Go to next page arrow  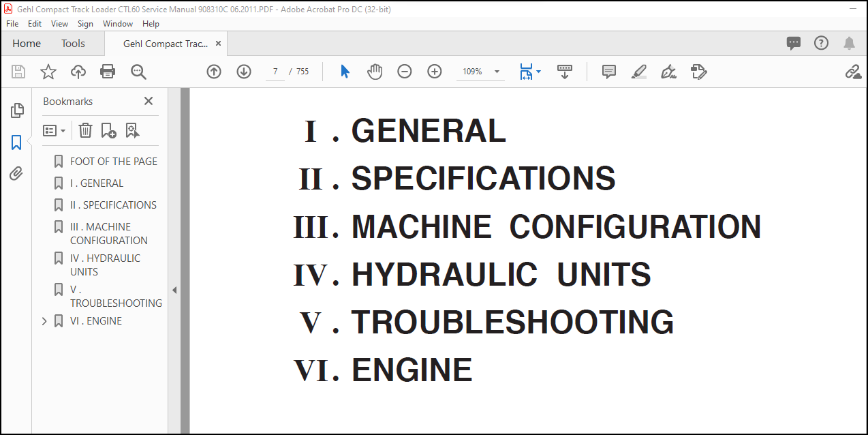244,72
